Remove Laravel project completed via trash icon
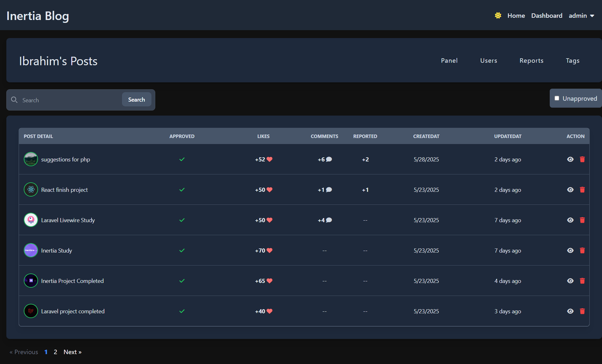The width and height of the screenshot is (602, 364). 582,311
